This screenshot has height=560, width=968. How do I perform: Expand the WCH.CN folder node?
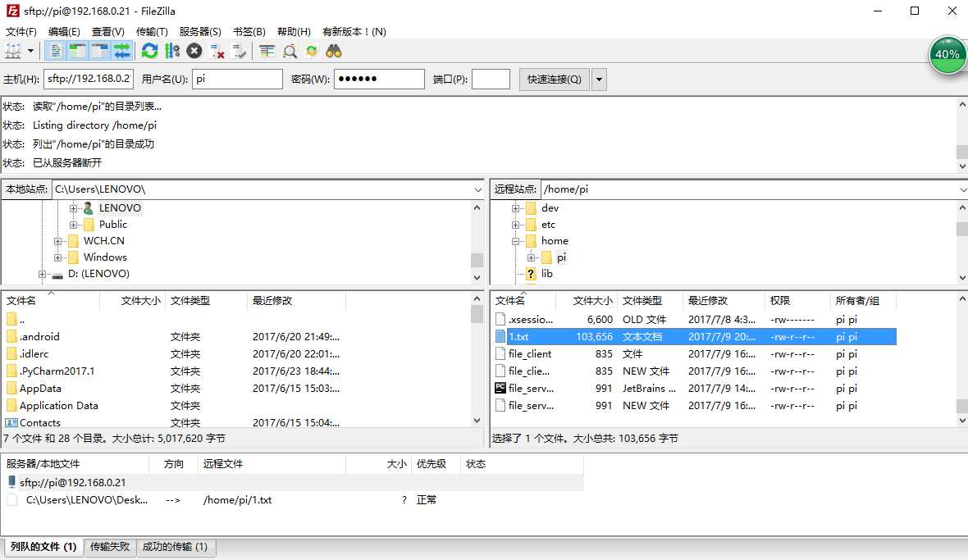58,241
